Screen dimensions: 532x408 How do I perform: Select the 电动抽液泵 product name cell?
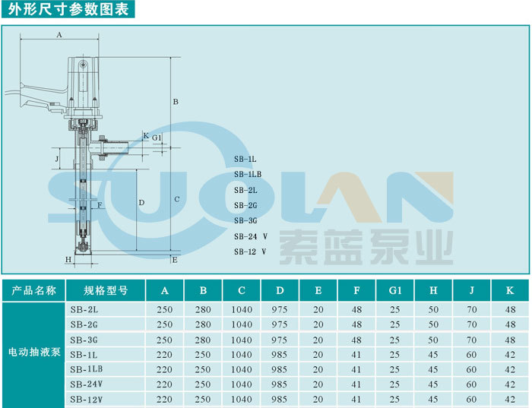click(x=31, y=353)
